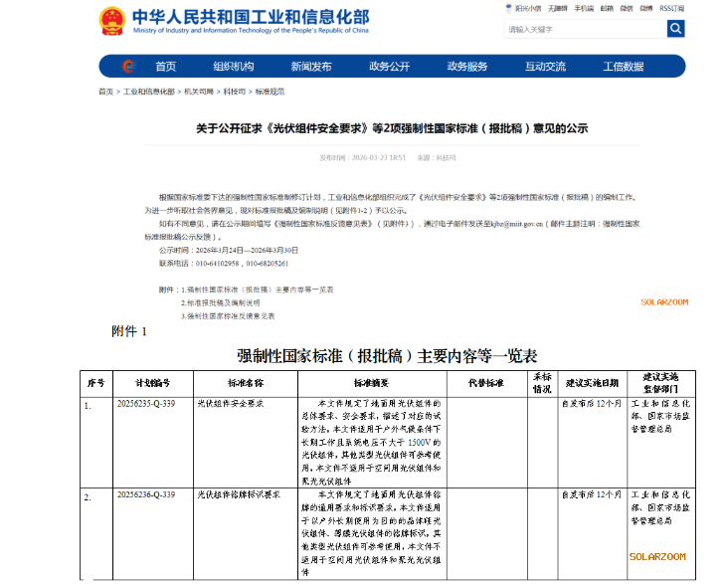This screenshot has height=584, width=728.
Task: Navigate to 互动交流 section
Action: [545, 67]
